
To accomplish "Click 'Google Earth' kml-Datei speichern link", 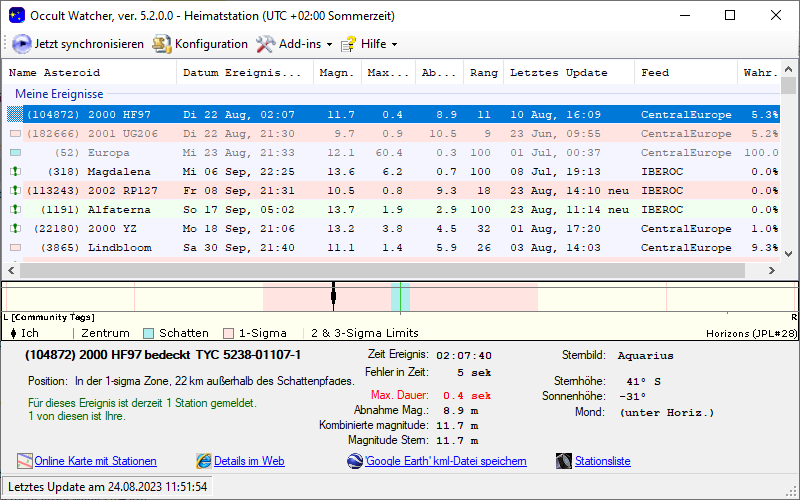I will pos(445,461).
